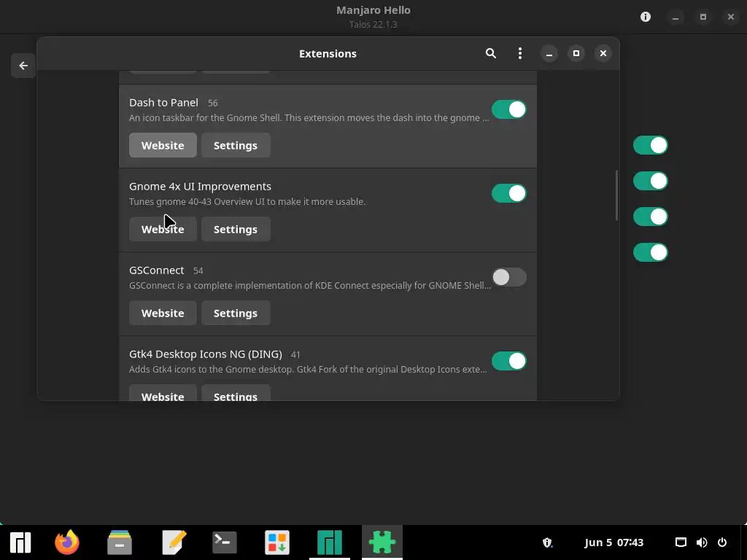Open the network icon in the system tray
This screenshot has height=560, width=747.
681,542
